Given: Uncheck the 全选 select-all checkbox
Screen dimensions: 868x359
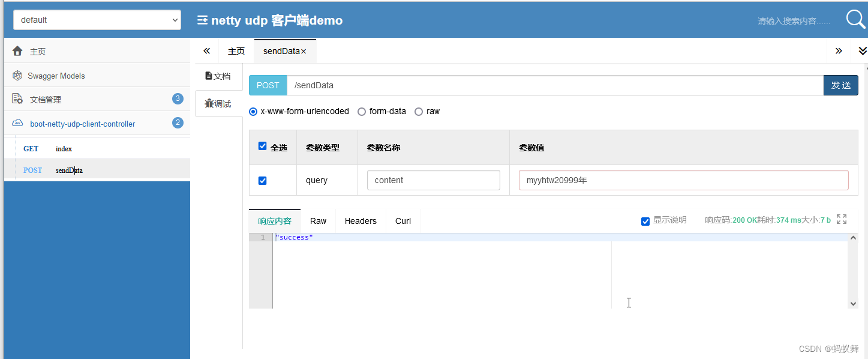Looking at the screenshot, I should [262, 145].
